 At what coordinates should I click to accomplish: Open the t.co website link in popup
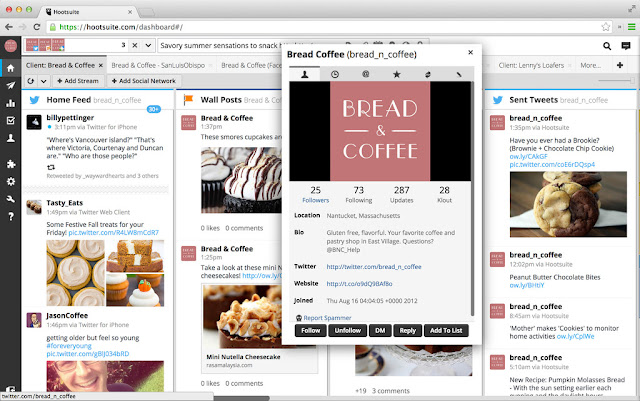pyautogui.click(x=359, y=283)
